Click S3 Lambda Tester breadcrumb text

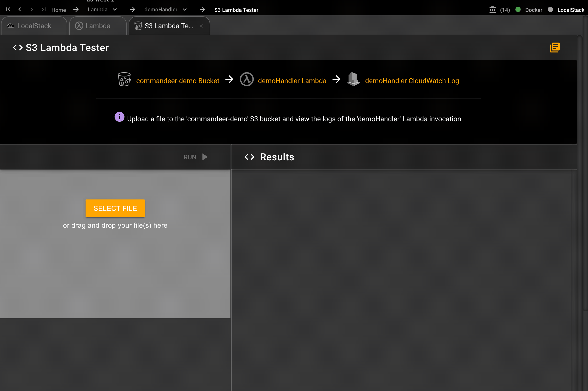[x=236, y=10]
